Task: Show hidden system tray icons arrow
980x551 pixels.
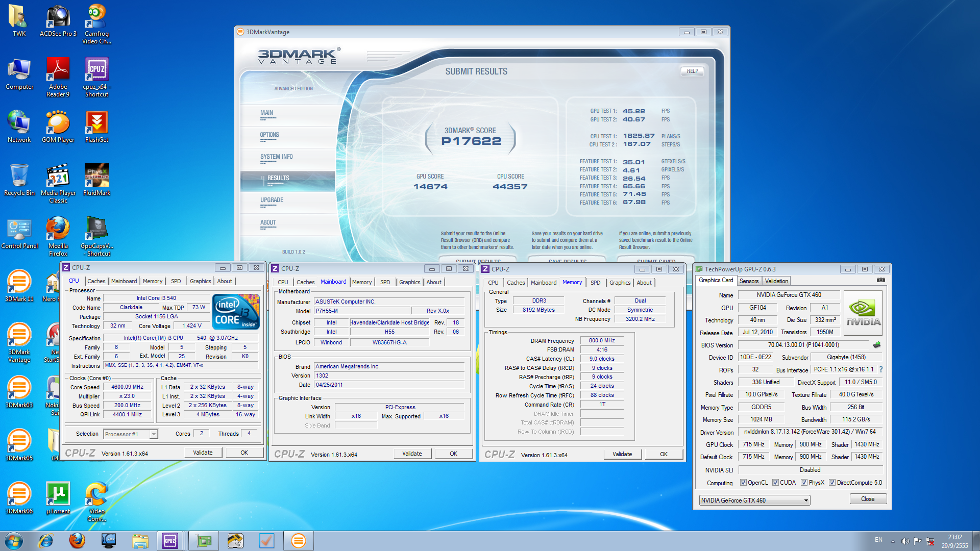Action: (x=893, y=541)
